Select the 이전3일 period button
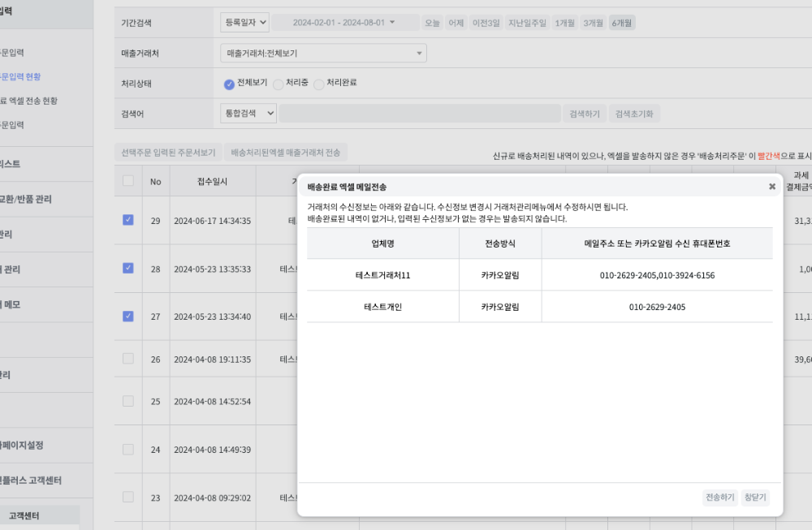Image resolution: width=812 pixels, height=530 pixels. coord(486,23)
